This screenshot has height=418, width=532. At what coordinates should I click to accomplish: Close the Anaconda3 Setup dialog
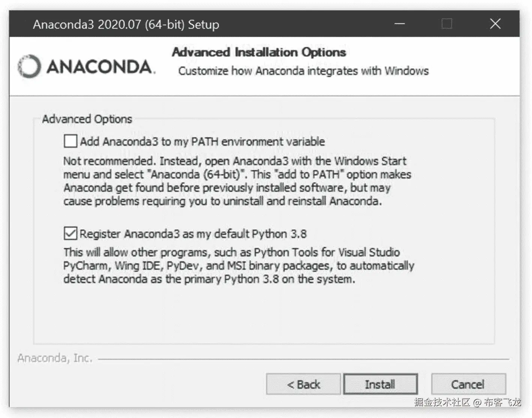[495, 24]
